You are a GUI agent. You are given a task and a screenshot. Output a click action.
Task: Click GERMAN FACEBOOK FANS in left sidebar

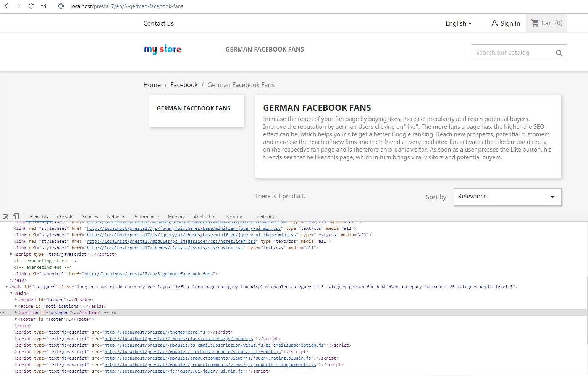click(194, 108)
